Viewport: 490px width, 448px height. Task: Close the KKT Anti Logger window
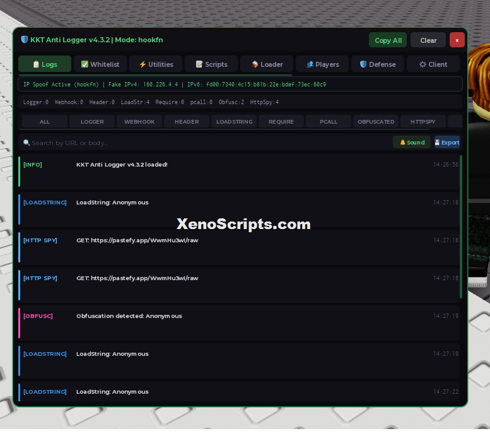click(x=457, y=40)
